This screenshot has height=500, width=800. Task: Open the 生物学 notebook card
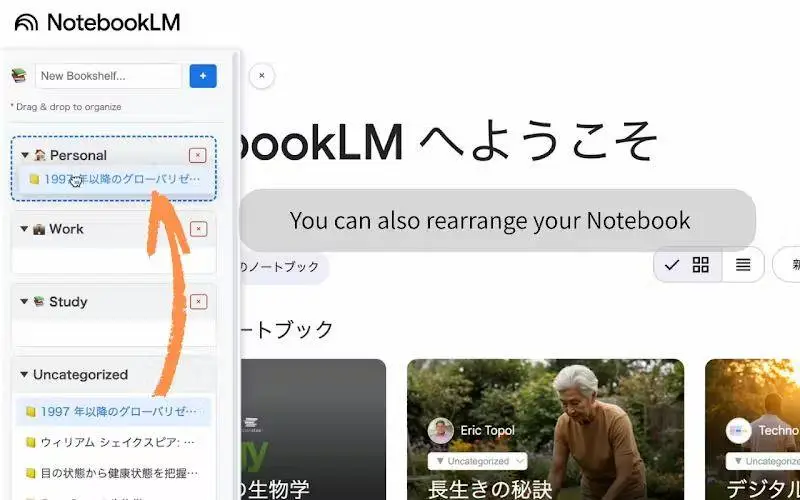click(x=313, y=430)
